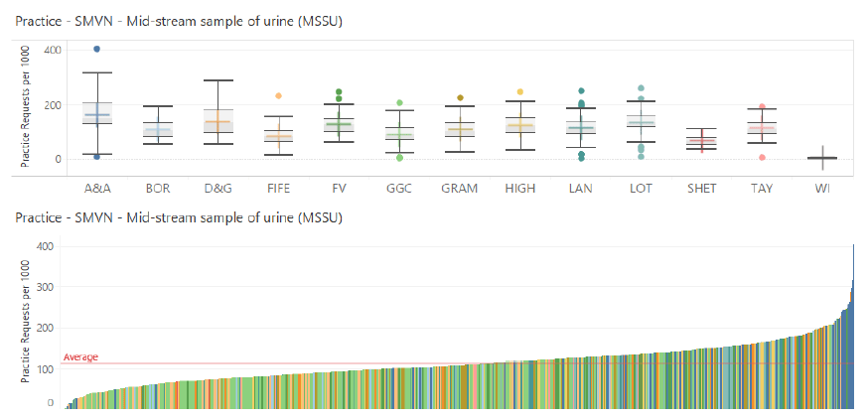Click the D&G box plot median marker
868x420 pixels.
(x=218, y=122)
